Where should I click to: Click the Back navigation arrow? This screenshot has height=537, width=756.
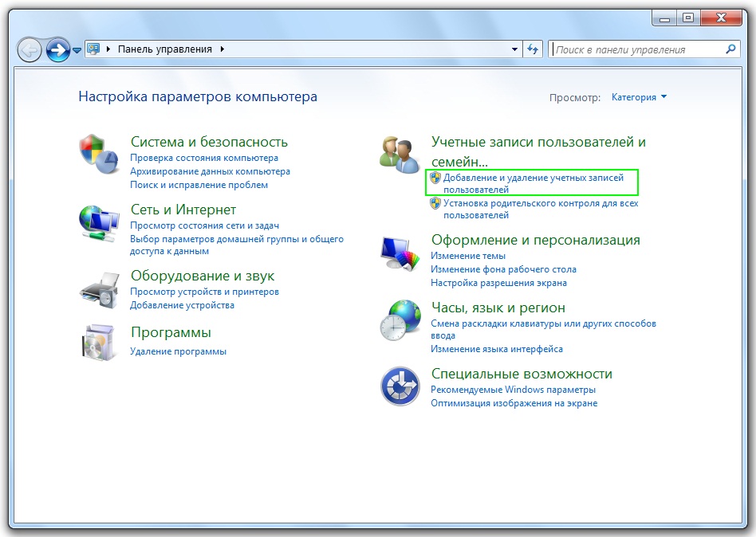click(x=30, y=49)
